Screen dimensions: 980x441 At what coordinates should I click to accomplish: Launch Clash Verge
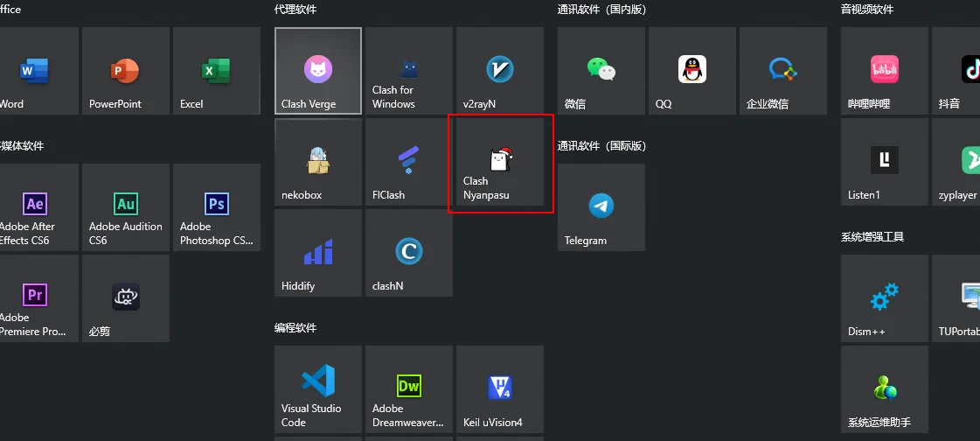click(x=318, y=71)
